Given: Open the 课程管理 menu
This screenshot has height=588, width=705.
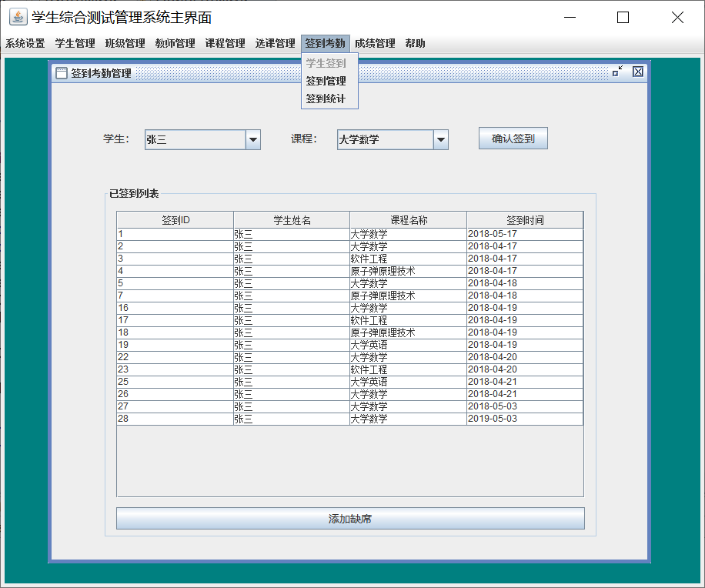Looking at the screenshot, I should [226, 44].
